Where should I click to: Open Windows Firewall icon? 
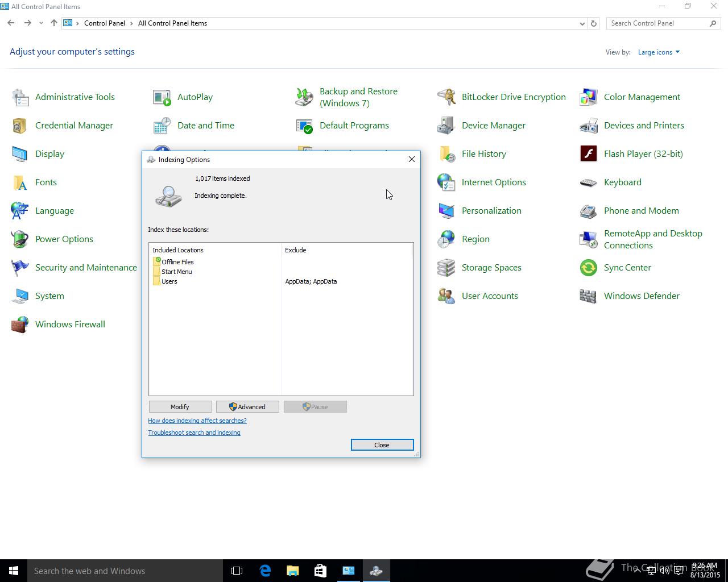click(x=20, y=325)
